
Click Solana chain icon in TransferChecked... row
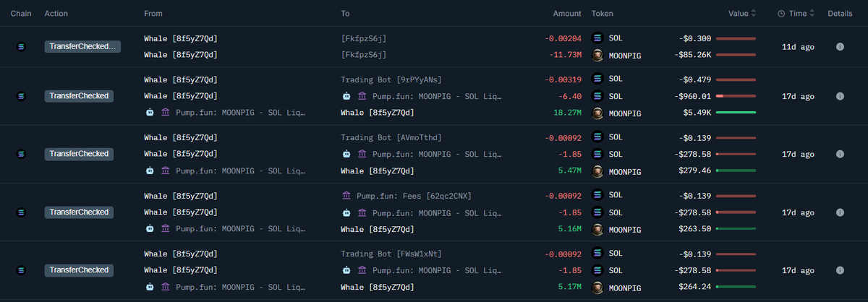click(x=20, y=46)
